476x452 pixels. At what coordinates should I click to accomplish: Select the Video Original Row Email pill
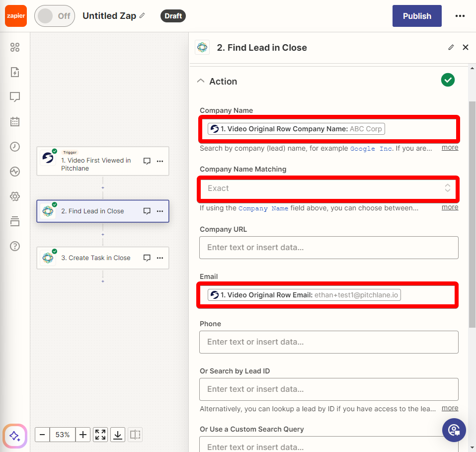pos(304,295)
